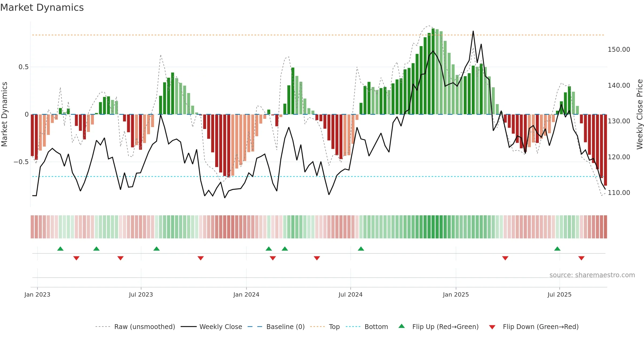Toggle the Weekly Close legend entry
This screenshot has width=644, height=362.
(x=211, y=327)
